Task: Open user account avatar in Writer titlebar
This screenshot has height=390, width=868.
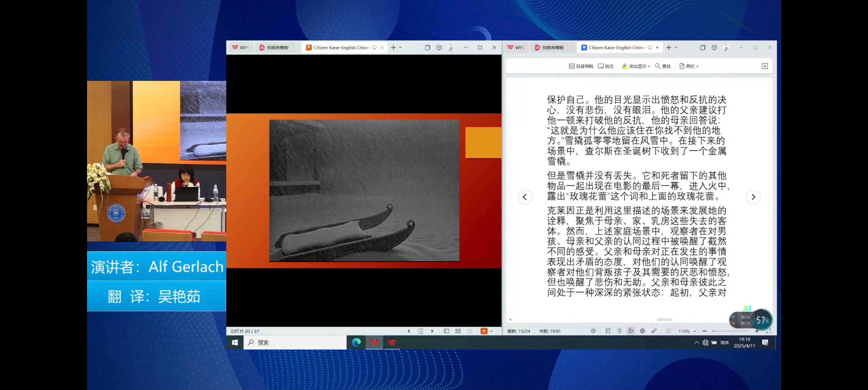Action: [726, 47]
